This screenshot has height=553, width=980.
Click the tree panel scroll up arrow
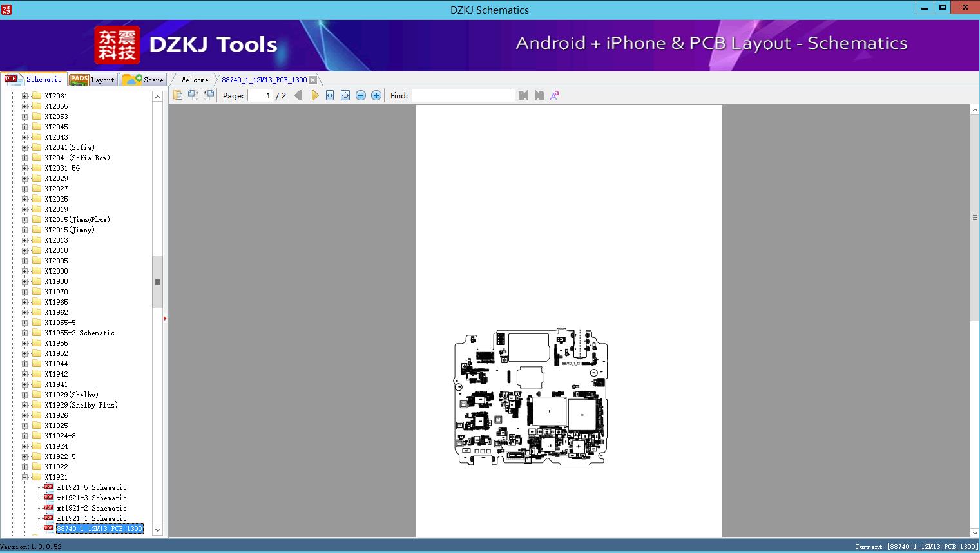coord(157,97)
